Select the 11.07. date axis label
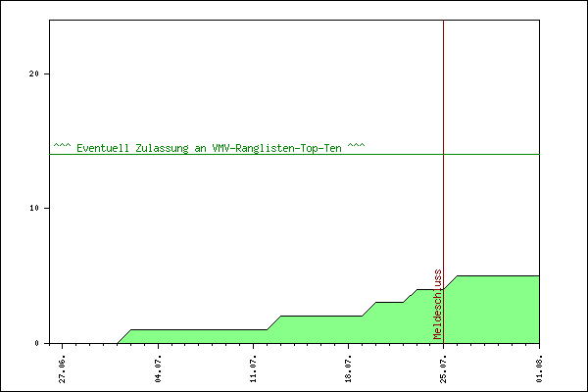 [x=253, y=368]
